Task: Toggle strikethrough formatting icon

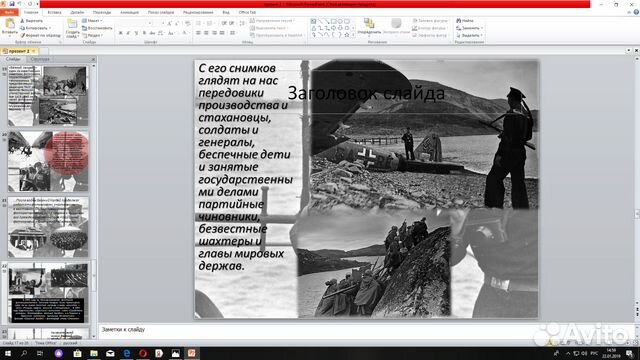Action: 152,33
